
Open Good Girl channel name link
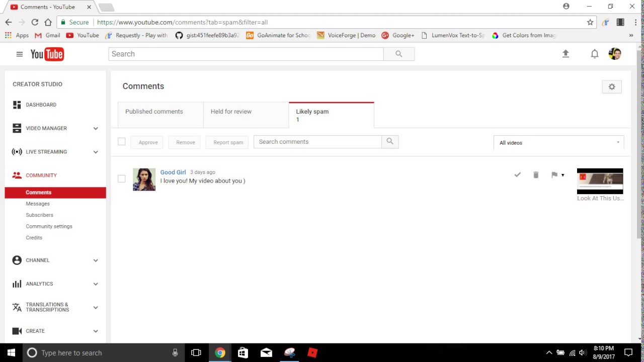[173, 172]
